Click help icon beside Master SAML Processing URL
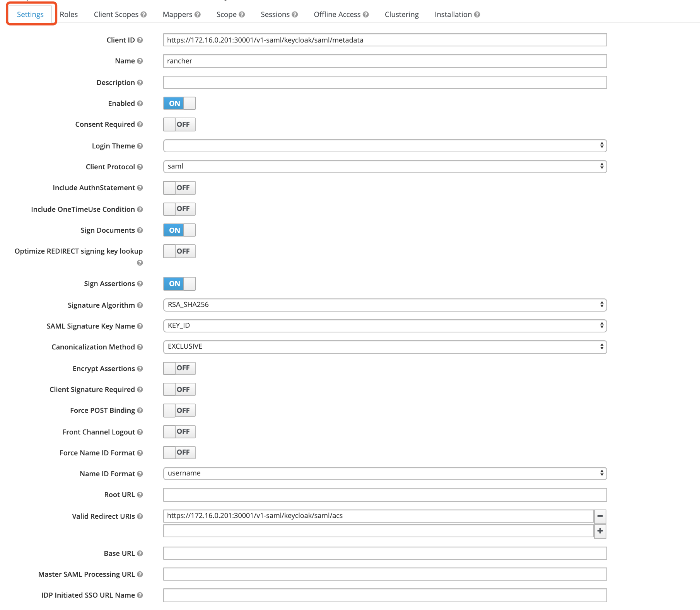Image resolution: width=700 pixels, height=610 pixels. [x=140, y=574]
